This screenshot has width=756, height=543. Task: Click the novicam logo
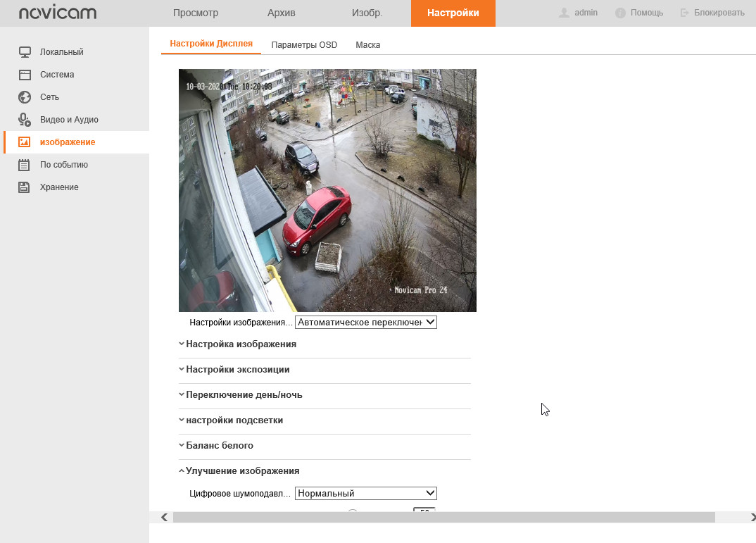click(58, 13)
